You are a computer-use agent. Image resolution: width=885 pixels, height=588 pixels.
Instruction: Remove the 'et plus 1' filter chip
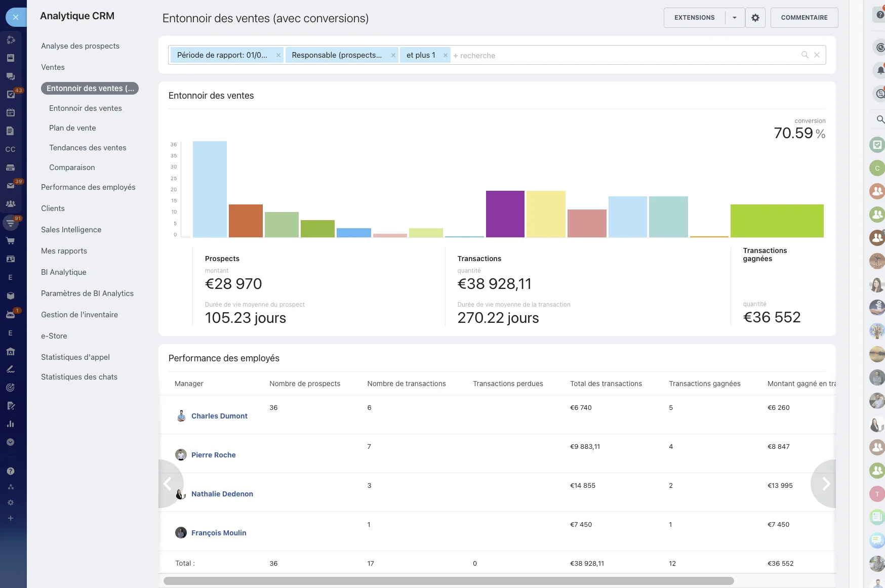tap(445, 56)
